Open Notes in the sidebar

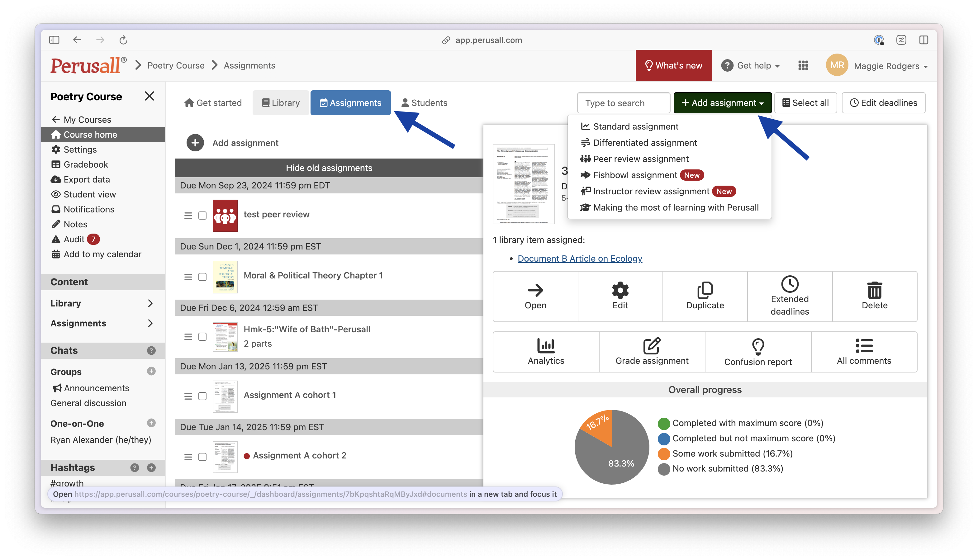(75, 224)
